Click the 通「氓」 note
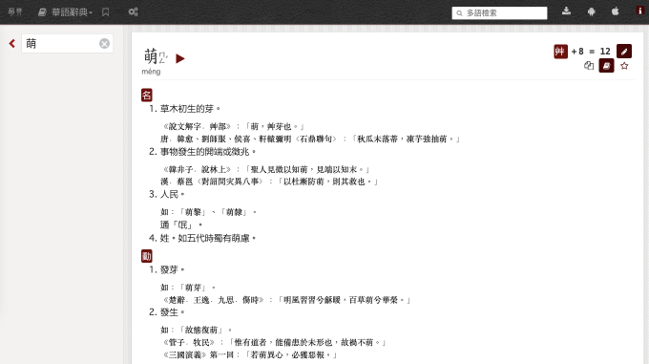The width and height of the screenshot is (649, 364). pos(181,225)
